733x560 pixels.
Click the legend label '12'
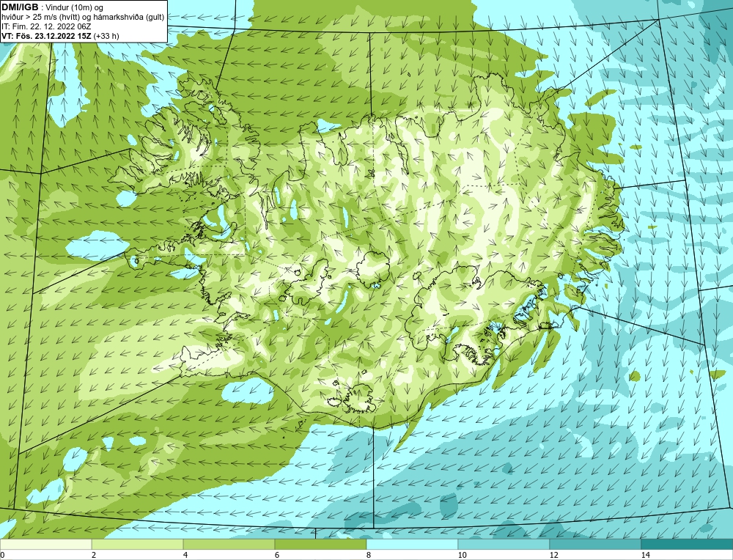point(554,555)
